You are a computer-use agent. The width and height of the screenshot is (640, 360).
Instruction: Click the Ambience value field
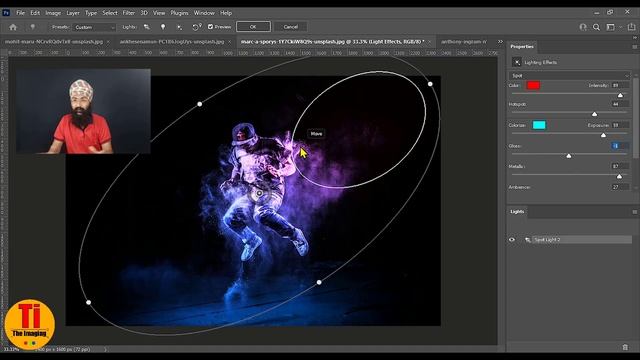tap(619, 187)
